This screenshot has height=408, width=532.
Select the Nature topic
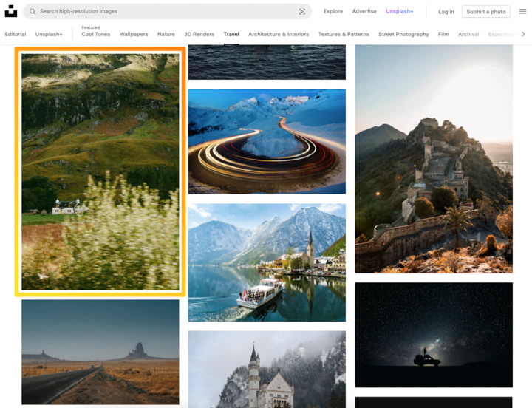pos(166,34)
